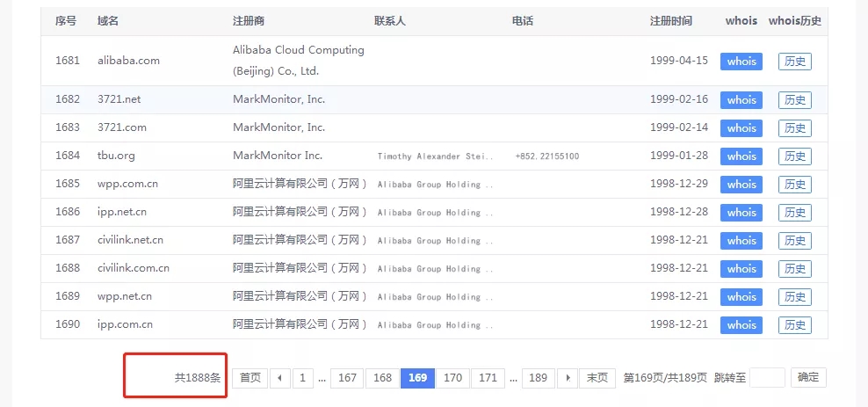Image resolution: width=868 pixels, height=407 pixels.
Task: Go to page 171
Action: (x=488, y=378)
